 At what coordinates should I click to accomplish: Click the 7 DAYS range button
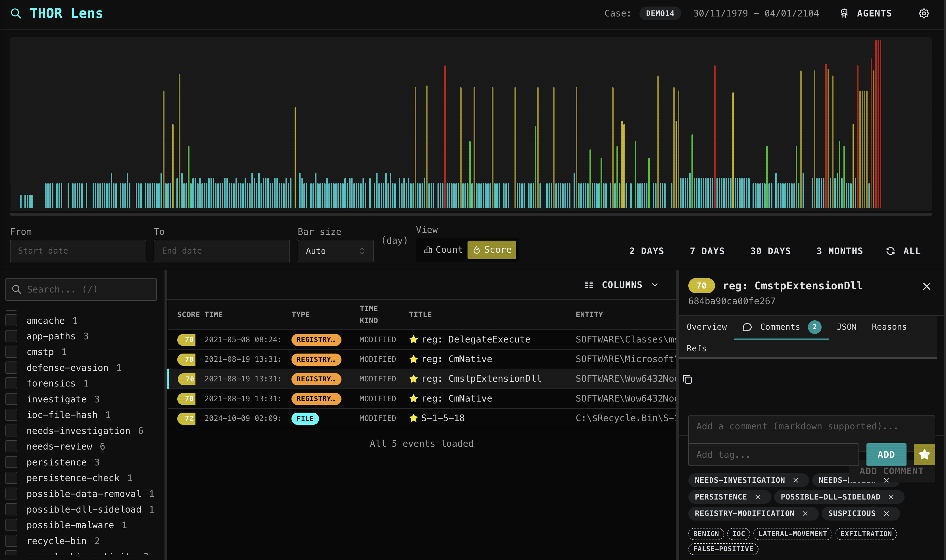coord(707,251)
